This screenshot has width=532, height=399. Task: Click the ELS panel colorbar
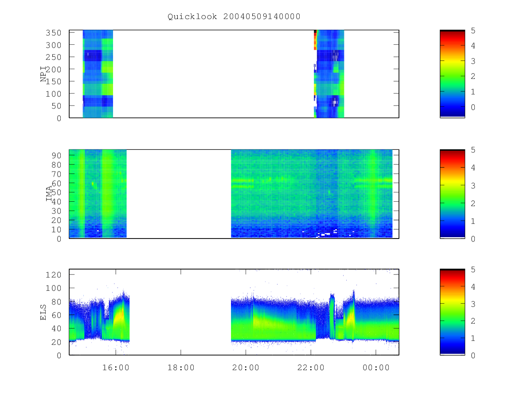click(452, 312)
